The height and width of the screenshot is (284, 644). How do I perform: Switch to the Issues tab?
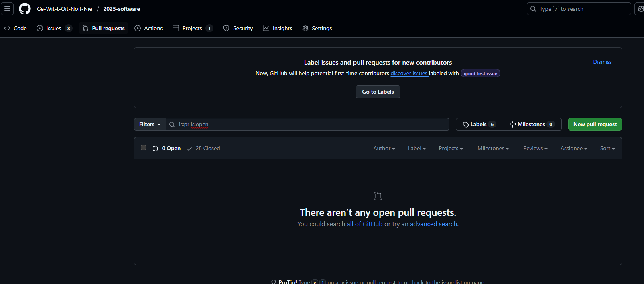(x=54, y=28)
